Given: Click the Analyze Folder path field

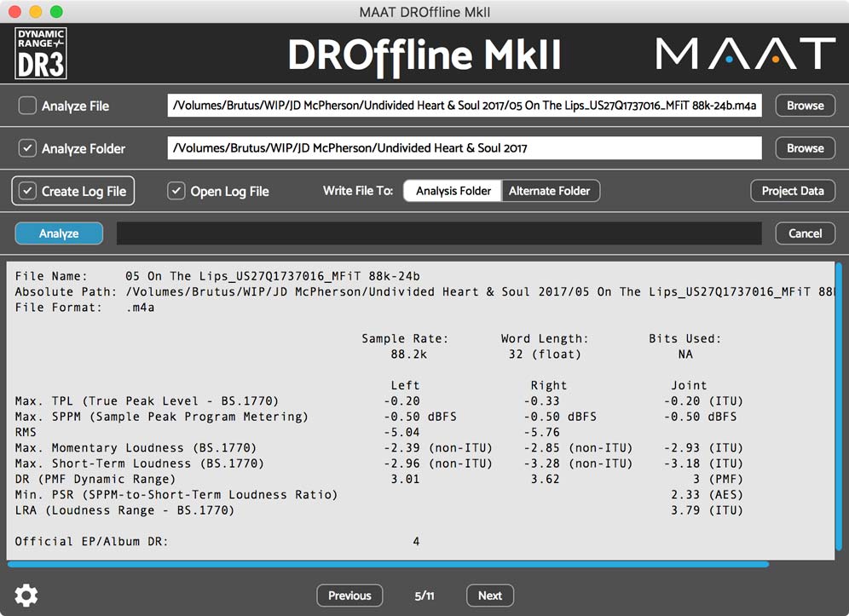Looking at the screenshot, I should 465,147.
